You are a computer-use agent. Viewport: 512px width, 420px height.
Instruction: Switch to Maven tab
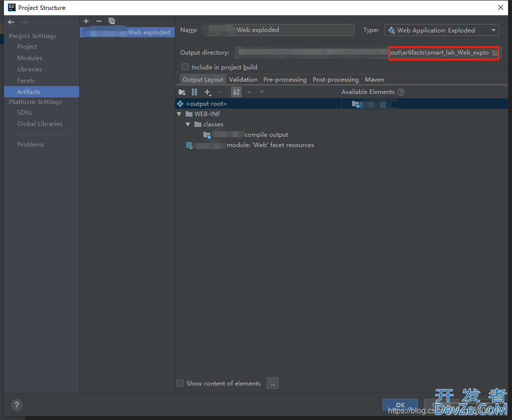coord(374,80)
